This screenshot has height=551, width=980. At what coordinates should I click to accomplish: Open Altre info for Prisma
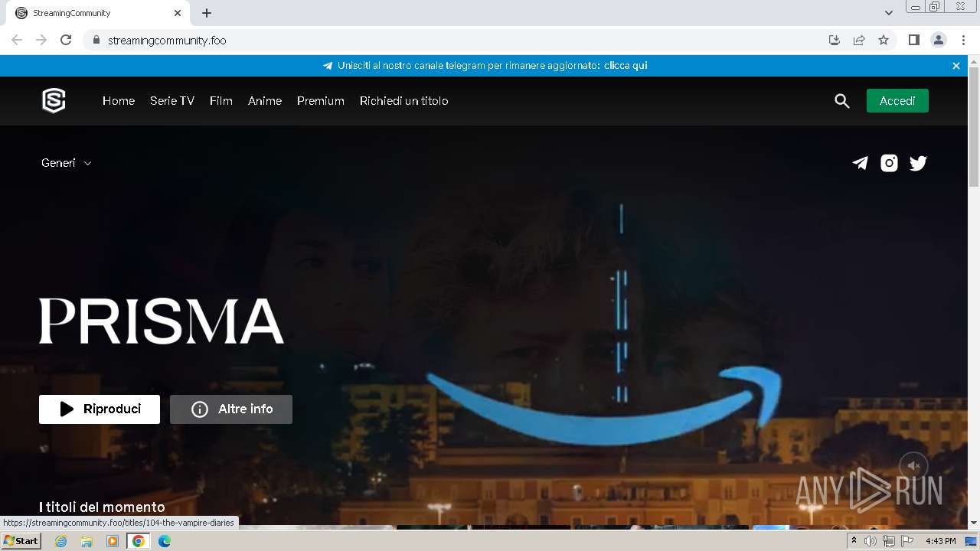(x=231, y=409)
